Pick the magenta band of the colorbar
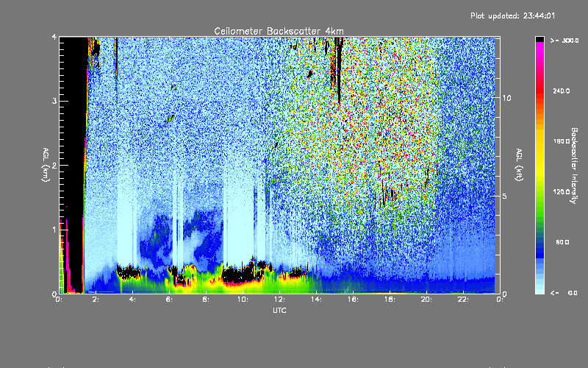 [539, 48]
